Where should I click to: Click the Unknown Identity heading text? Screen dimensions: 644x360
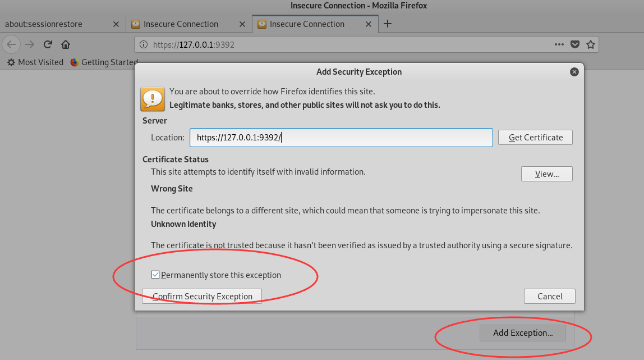click(x=183, y=224)
